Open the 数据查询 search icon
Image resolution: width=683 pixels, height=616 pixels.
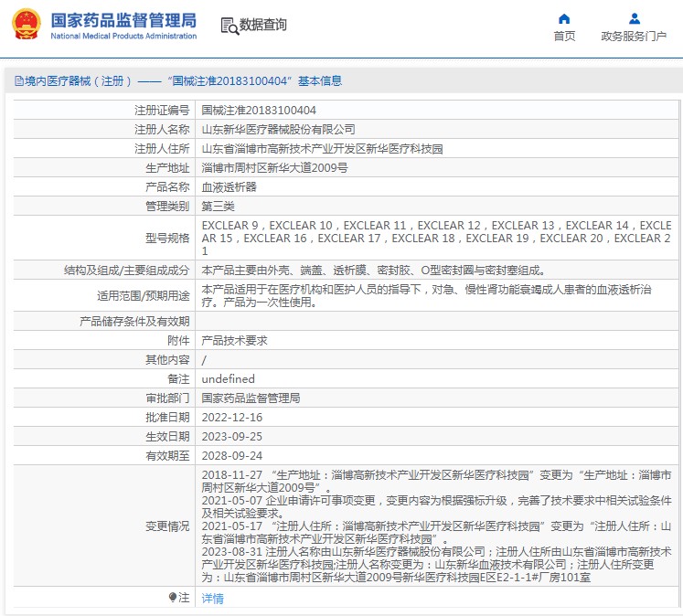[229, 26]
